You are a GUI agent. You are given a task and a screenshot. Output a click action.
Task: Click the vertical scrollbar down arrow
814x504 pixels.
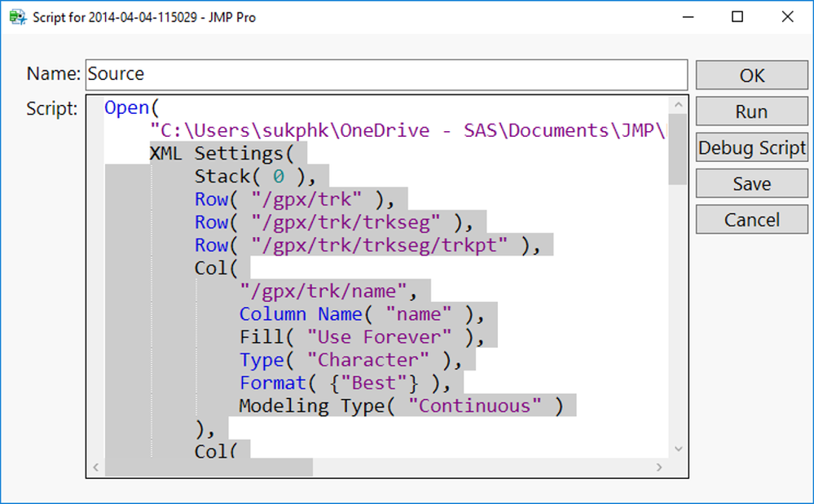coord(678,449)
